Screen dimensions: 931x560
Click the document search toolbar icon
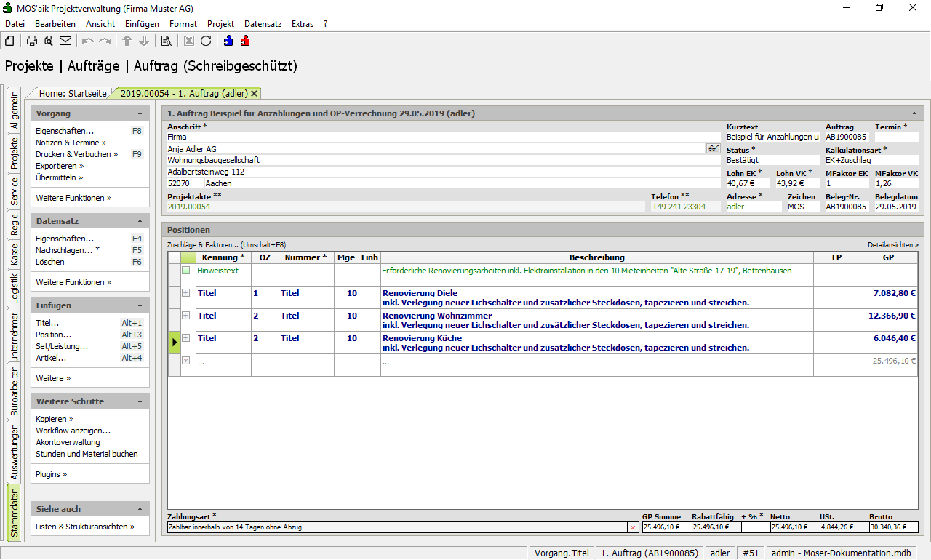point(166,41)
